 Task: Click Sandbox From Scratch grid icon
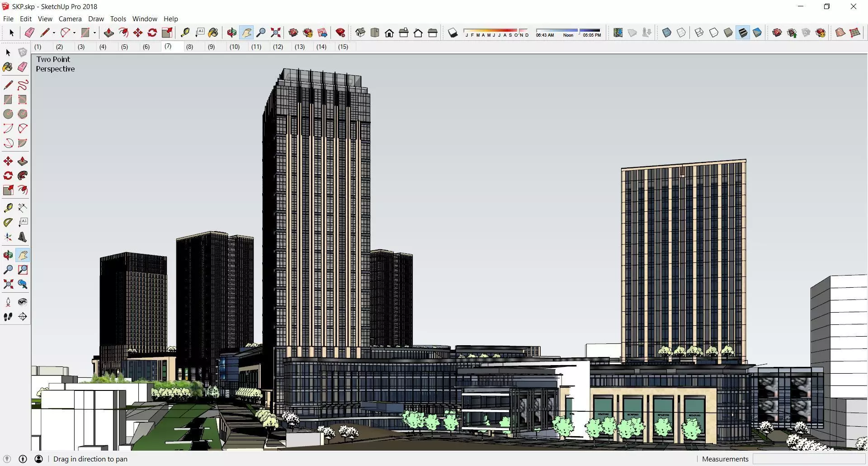[855, 33]
